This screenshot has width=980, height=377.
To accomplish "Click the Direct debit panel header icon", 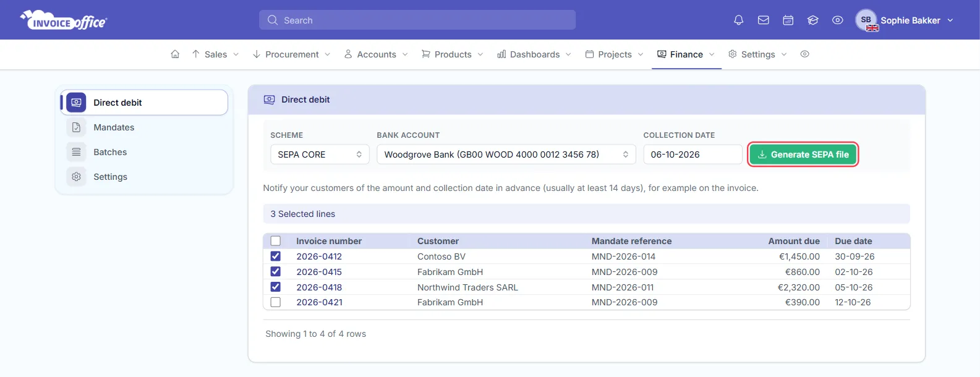I will click(269, 100).
